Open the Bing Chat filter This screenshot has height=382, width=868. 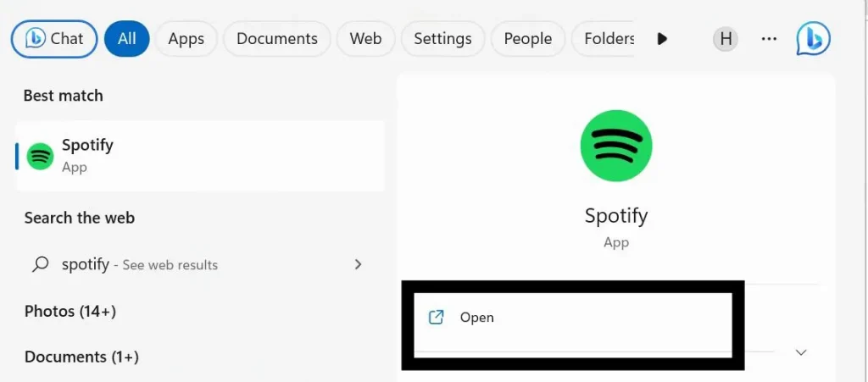click(54, 39)
